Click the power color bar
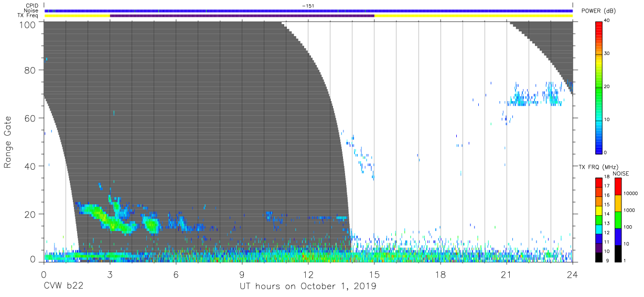The image size is (644, 297). [x=599, y=87]
